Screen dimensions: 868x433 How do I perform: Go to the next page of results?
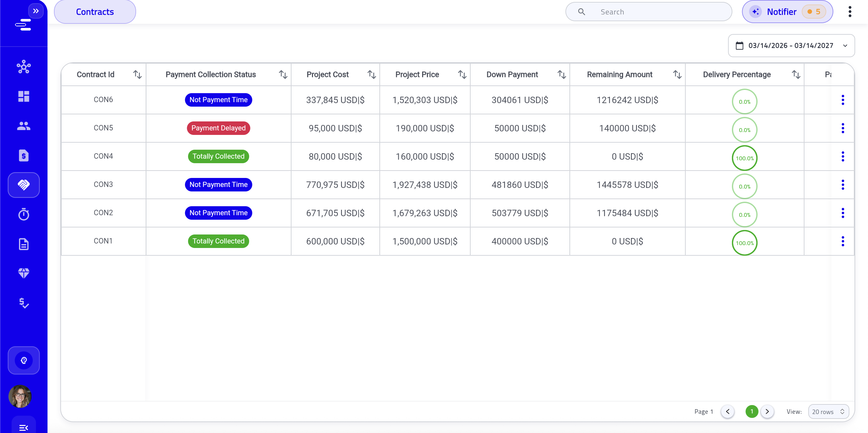pyautogui.click(x=768, y=411)
